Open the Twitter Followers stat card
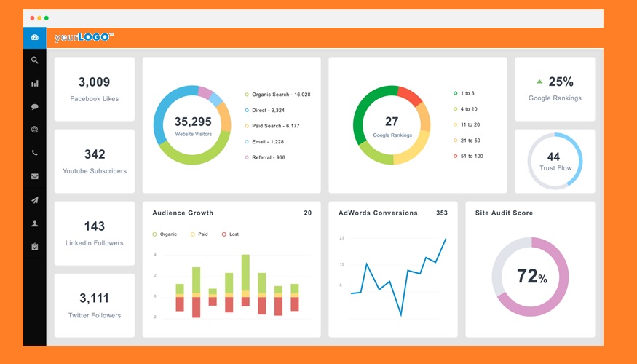This screenshot has width=637, height=364. tap(95, 305)
